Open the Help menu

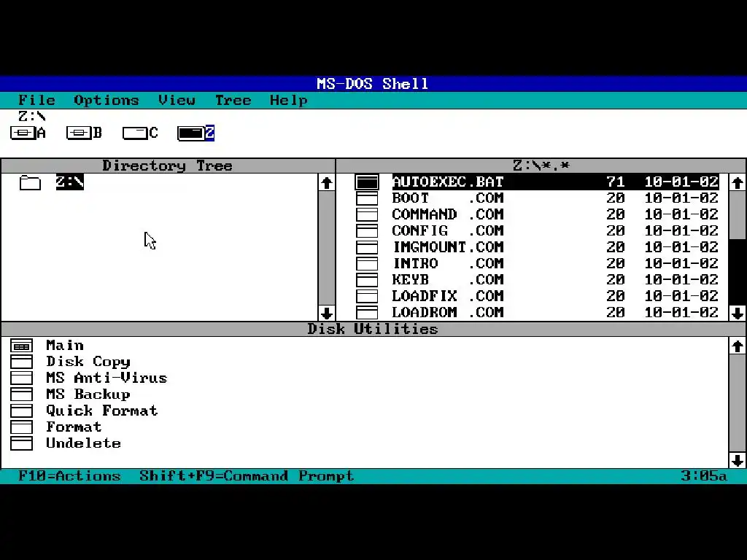[289, 101]
